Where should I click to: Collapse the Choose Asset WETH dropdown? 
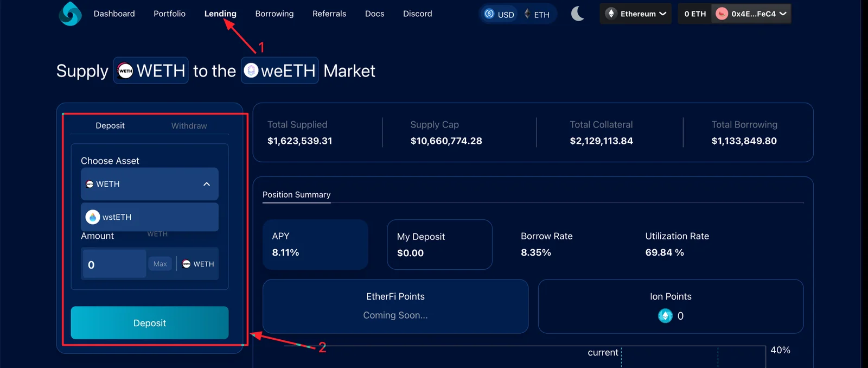(x=150, y=184)
